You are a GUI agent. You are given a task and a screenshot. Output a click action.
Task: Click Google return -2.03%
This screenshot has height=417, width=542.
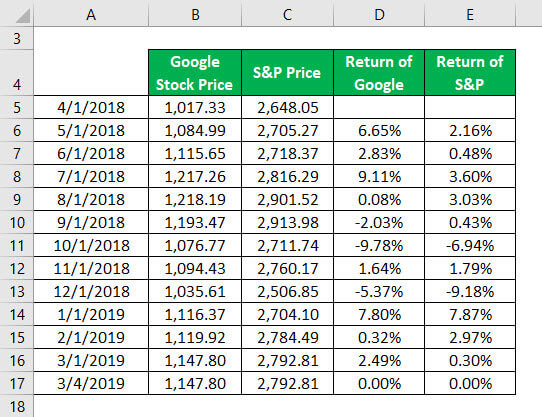pos(379,222)
